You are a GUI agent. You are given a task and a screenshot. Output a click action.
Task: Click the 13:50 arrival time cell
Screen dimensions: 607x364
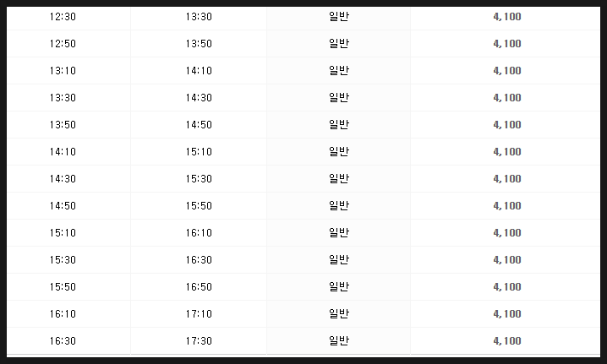pyautogui.click(x=199, y=44)
